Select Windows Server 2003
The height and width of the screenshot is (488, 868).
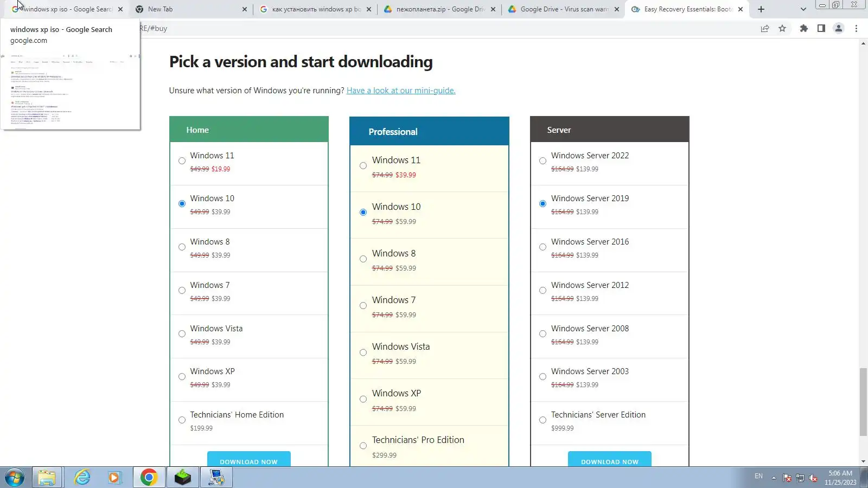pos(542,377)
